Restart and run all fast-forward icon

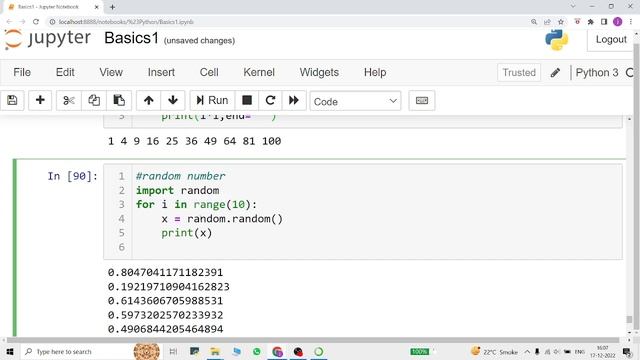294,100
